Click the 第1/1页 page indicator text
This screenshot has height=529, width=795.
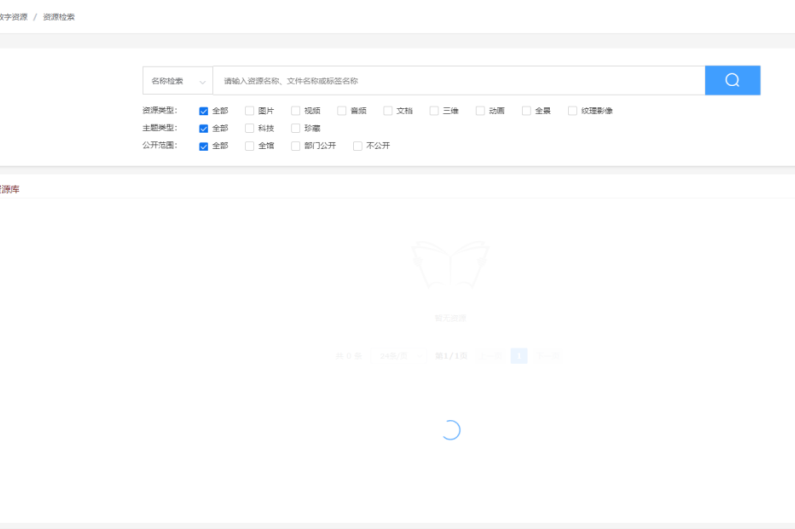[x=451, y=356]
